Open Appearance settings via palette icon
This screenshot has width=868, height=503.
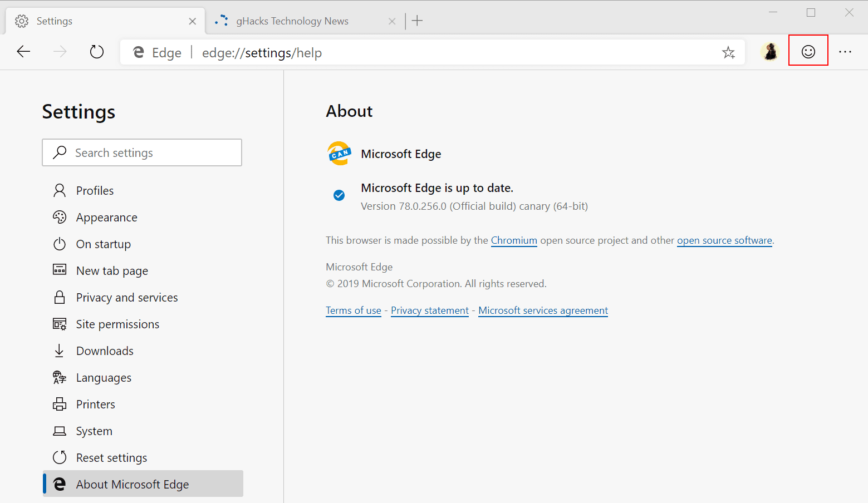point(60,217)
